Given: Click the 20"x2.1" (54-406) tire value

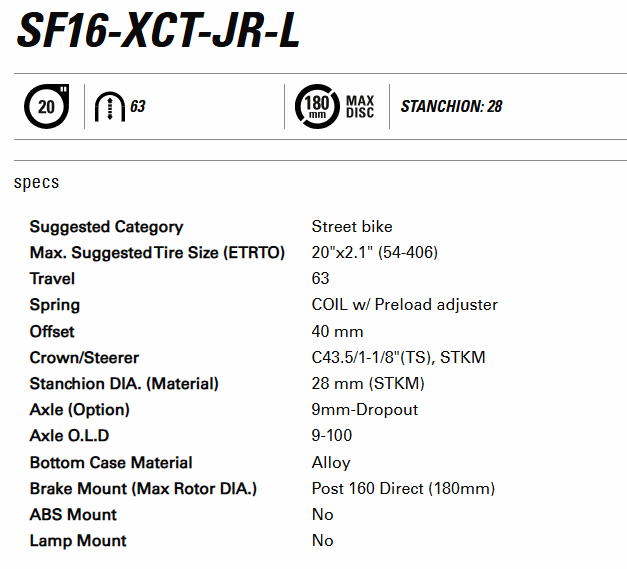Looking at the screenshot, I should coord(374,253).
